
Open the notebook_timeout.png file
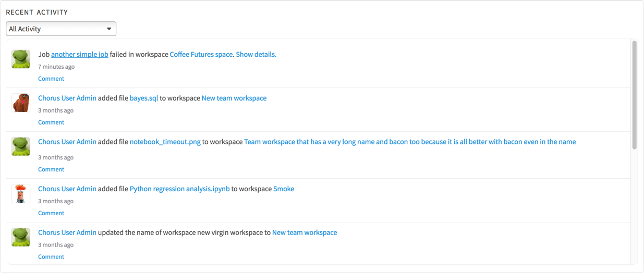coord(165,142)
